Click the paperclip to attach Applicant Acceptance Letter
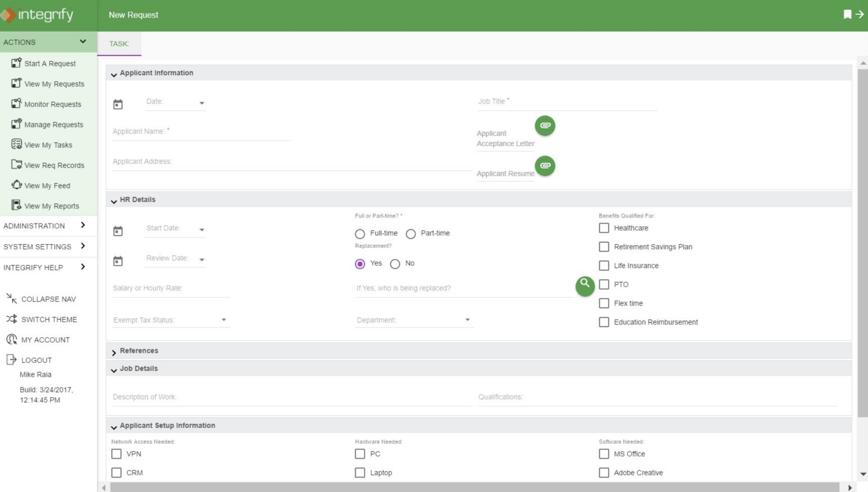The image size is (868, 492). (x=545, y=126)
